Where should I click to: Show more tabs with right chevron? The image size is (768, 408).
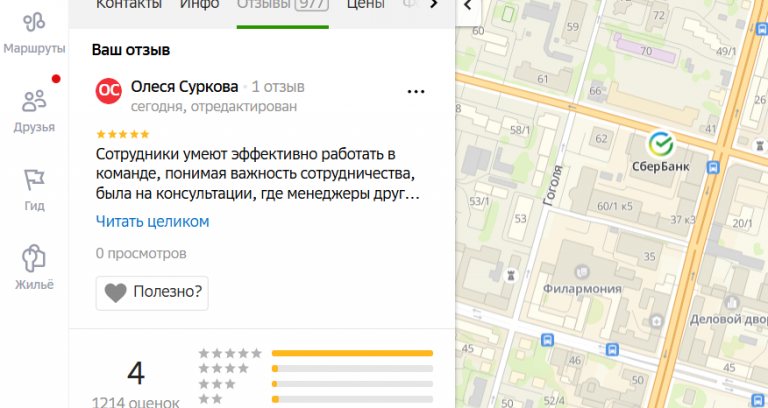point(433,4)
